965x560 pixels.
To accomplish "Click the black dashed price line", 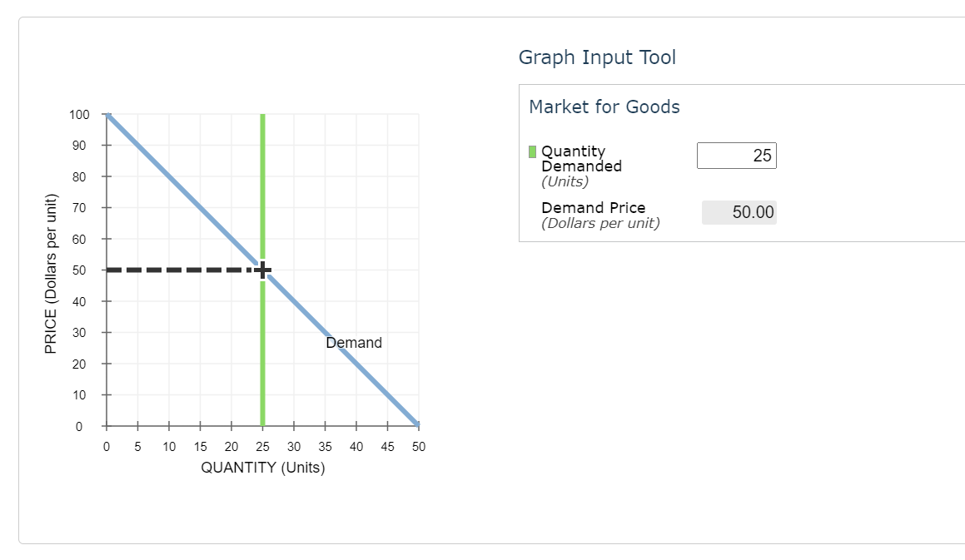I will click(183, 269).
